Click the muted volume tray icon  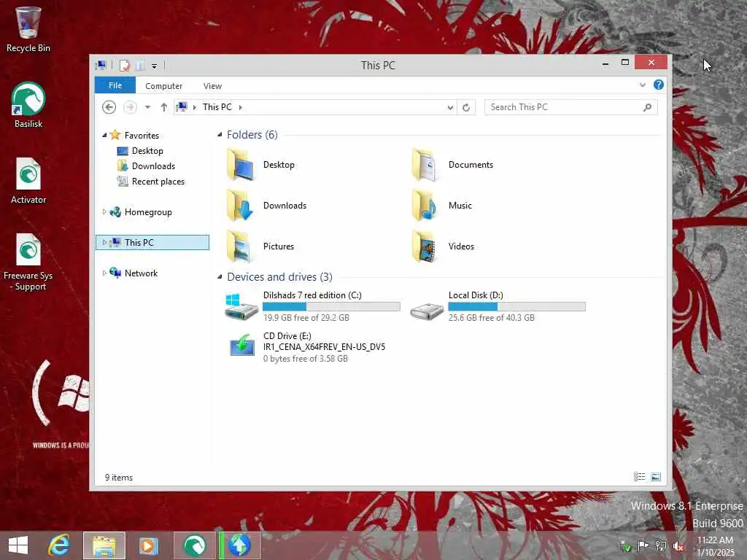coord(678,546)
